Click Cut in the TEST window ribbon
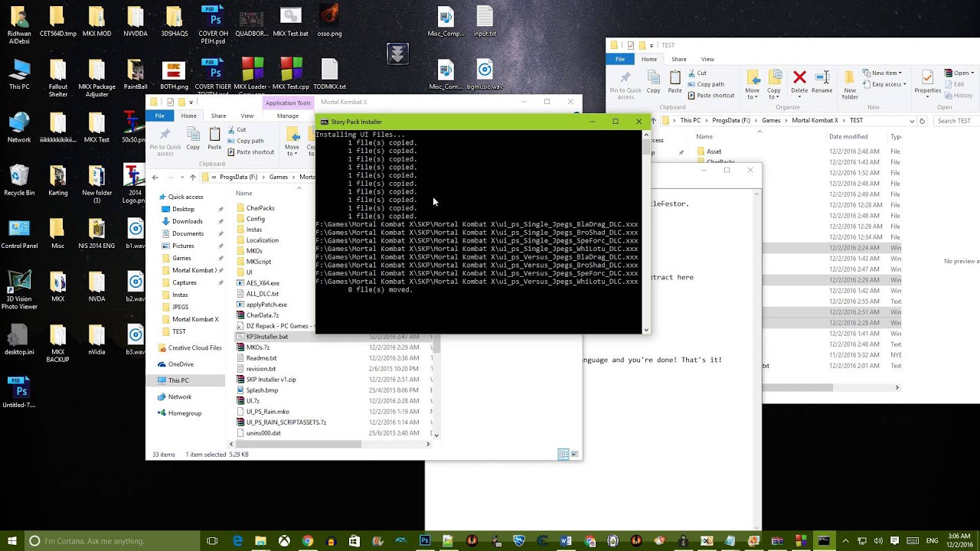Viewport: 980px width, 551px height. click(x=696, y=73)
